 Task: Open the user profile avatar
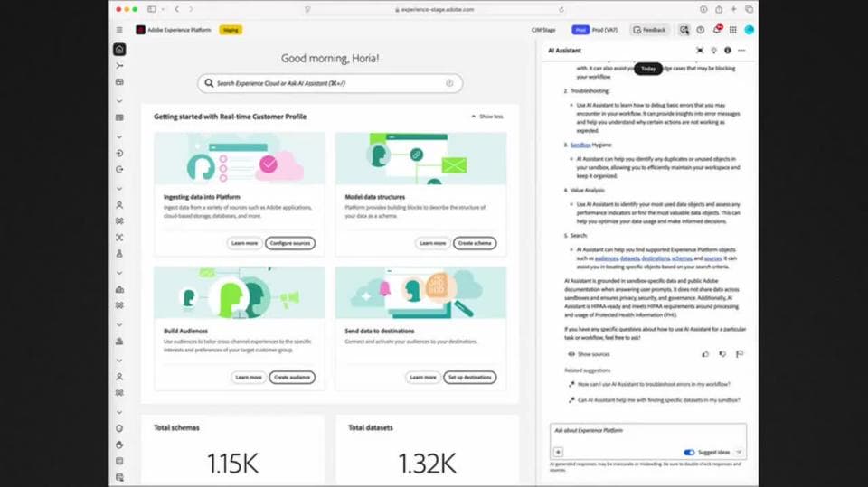pos(749,30)
